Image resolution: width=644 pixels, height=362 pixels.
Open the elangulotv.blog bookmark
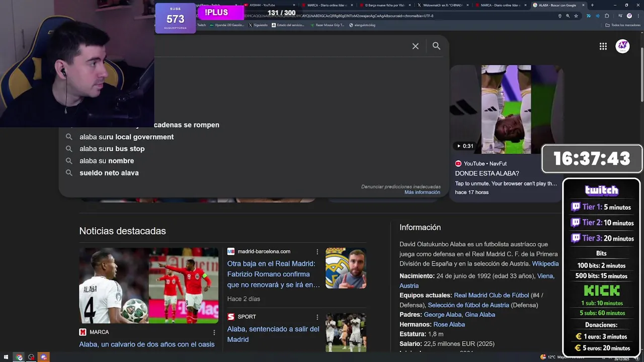click(x=362, y=25)
